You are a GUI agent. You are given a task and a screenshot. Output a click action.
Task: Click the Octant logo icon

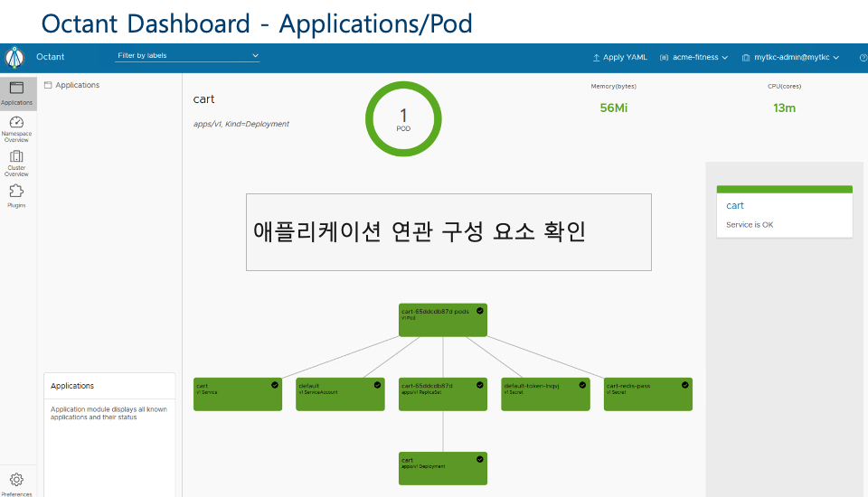tap(15, 57)
